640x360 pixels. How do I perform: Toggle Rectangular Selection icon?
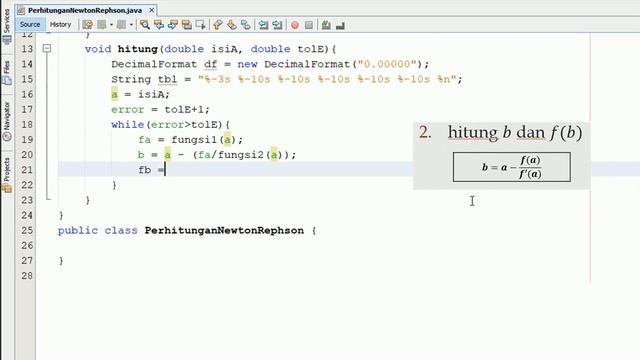200,25
